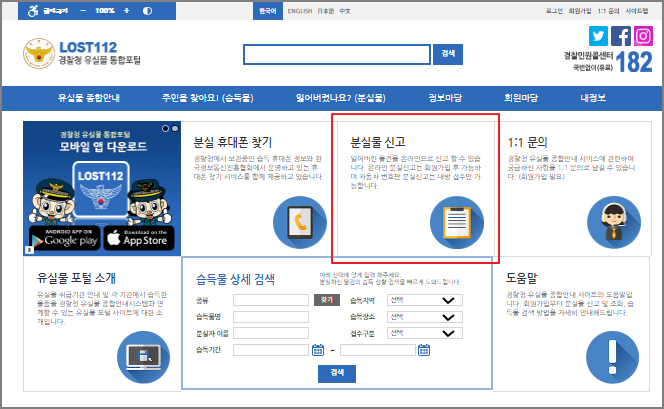The image size is (664, 409).
Task: Select the second banner slide dot
Action: 175,128
